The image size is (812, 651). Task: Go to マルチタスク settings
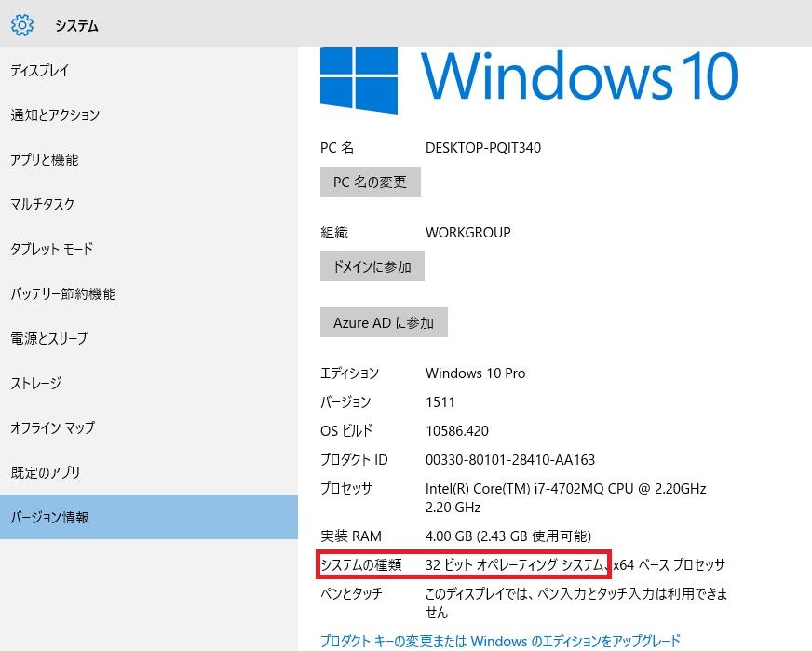(149, 204)
